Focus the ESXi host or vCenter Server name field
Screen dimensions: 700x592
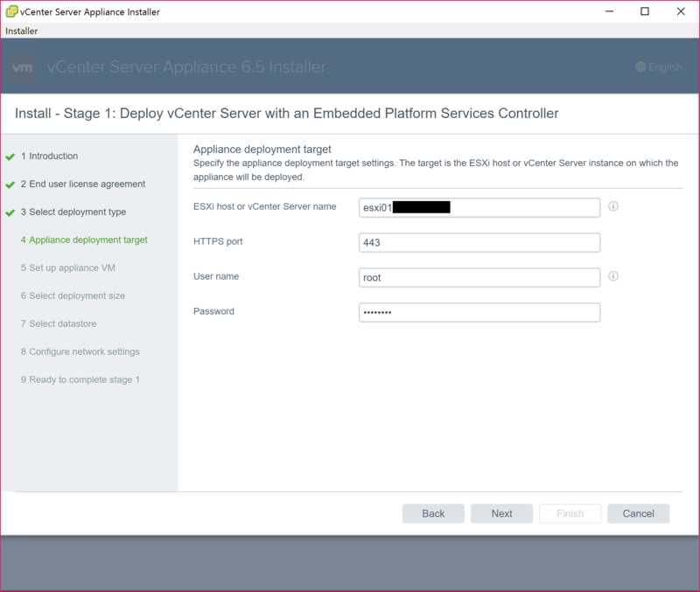[479, 207]
